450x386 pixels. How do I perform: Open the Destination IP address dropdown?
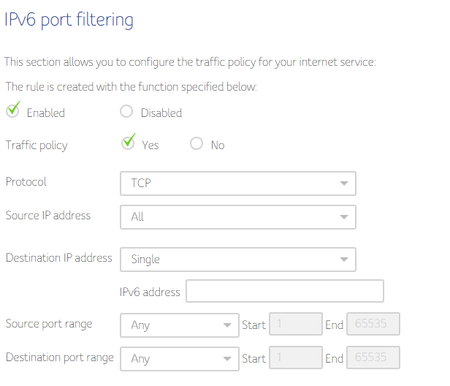[238, 259]
